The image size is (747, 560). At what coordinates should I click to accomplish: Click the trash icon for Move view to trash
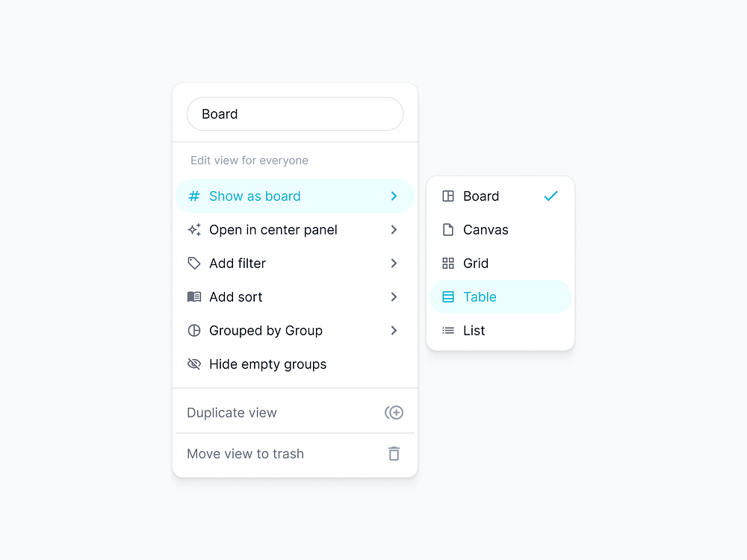[x=394, y=453]
